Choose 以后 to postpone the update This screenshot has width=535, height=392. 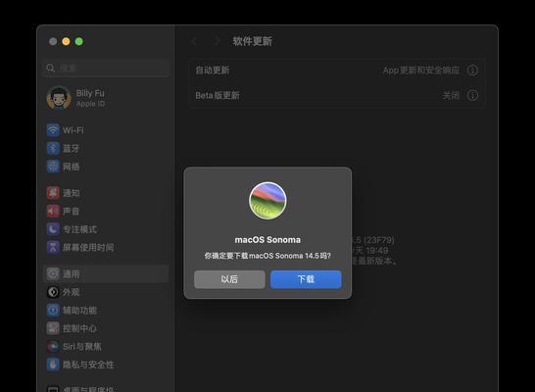(229, 279)
